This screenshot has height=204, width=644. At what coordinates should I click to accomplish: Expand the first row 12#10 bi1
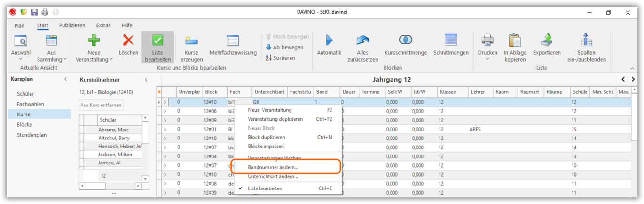(165, 102)
